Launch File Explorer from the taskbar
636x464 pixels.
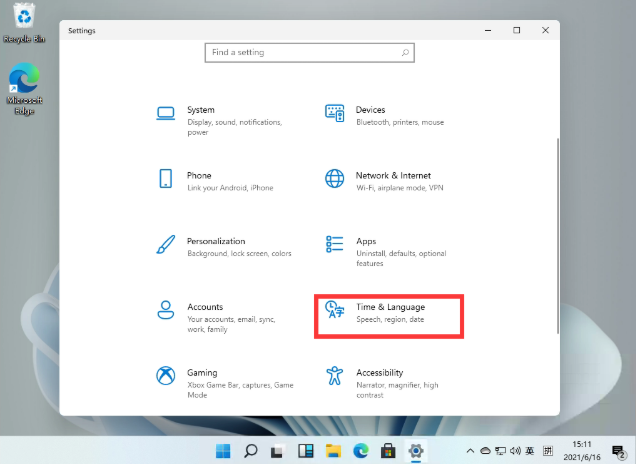(334, 450)
